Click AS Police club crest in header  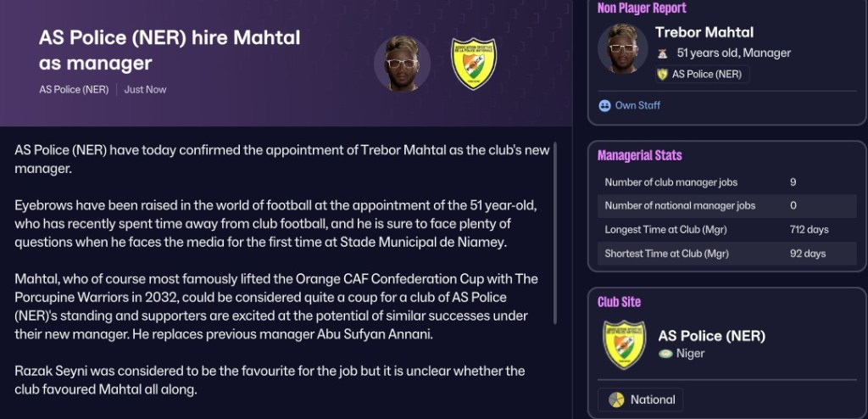[x=474, y=63]
